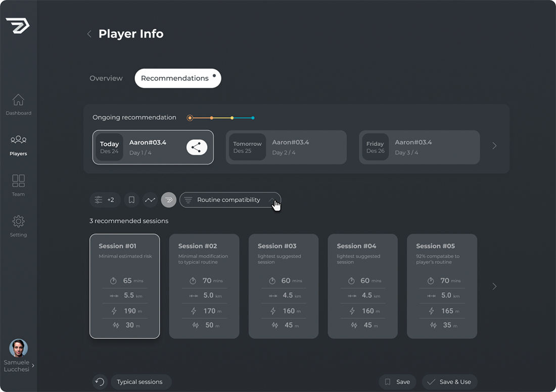
Task: Click the reset circular arrow icon
Action: pyautogui.click(x=100, y=382)
